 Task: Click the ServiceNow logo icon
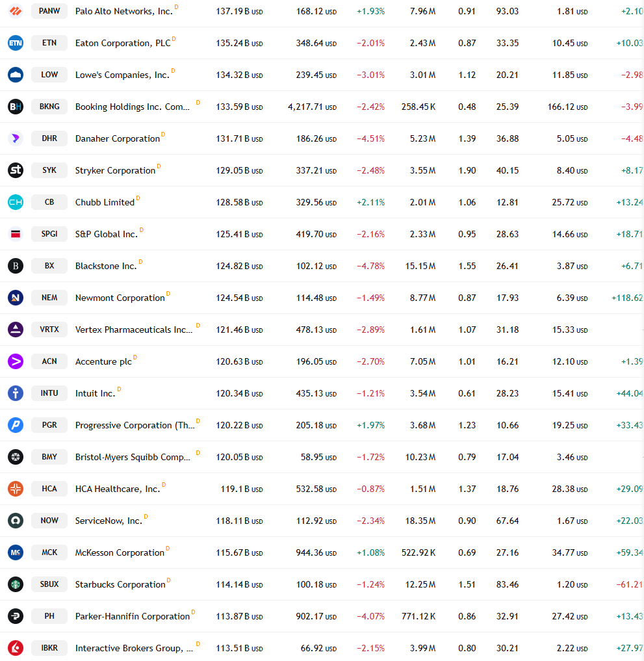pos(16,520)
